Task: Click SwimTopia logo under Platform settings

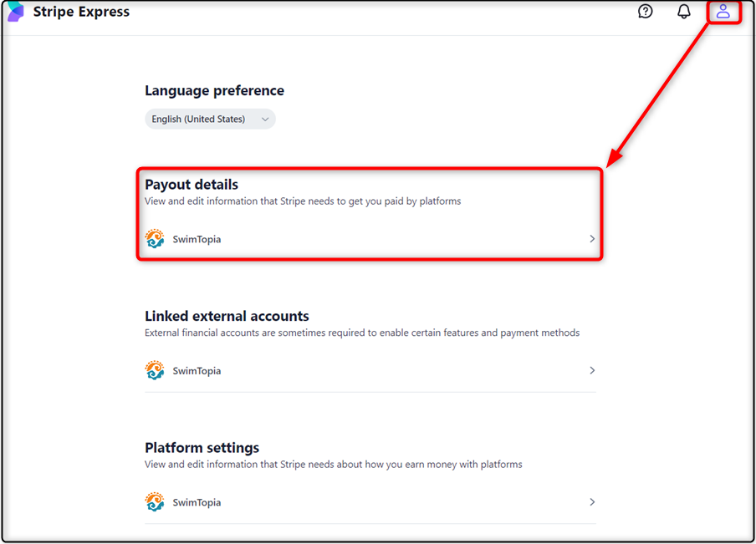Action: (x=155, y=501)
